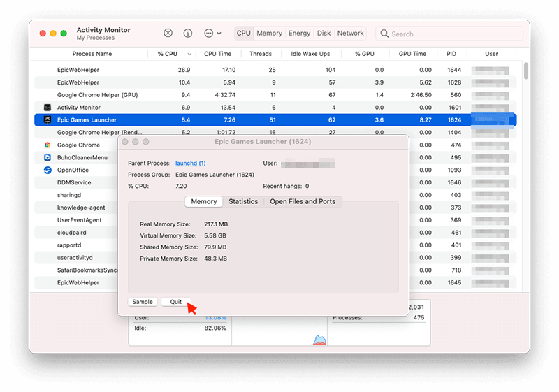Click the stop process toolbar icon
This screenshot has height=392, width=559.
pyautogui.click(x=168, y=33)
